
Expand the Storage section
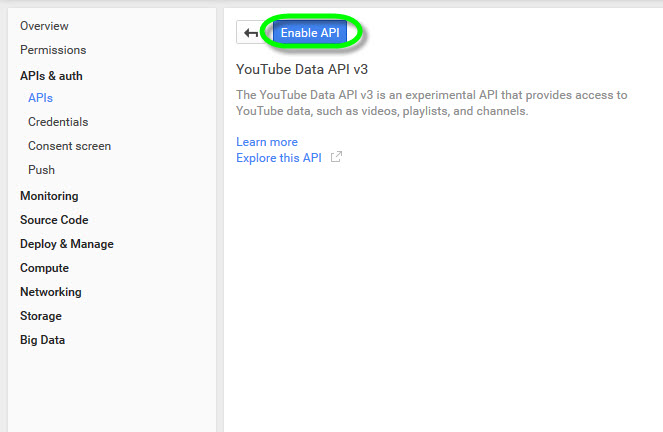click(x=41, y=316)
